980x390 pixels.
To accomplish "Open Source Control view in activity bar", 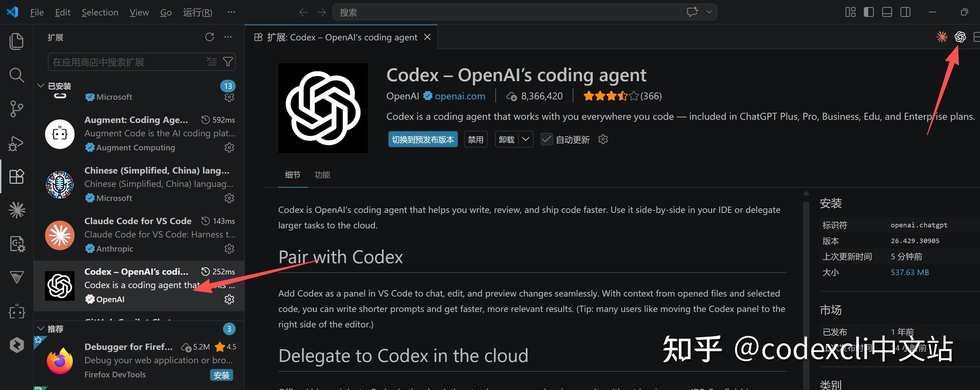I will pyautogui.click(x=17, y=109).
